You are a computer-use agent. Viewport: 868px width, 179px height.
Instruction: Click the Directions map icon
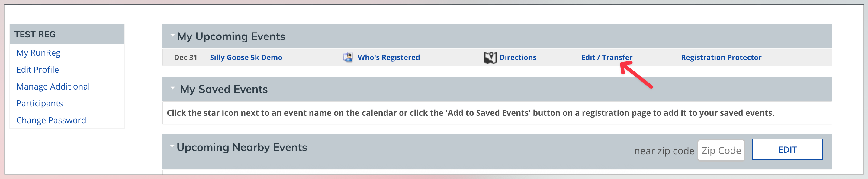coord(490,58)
